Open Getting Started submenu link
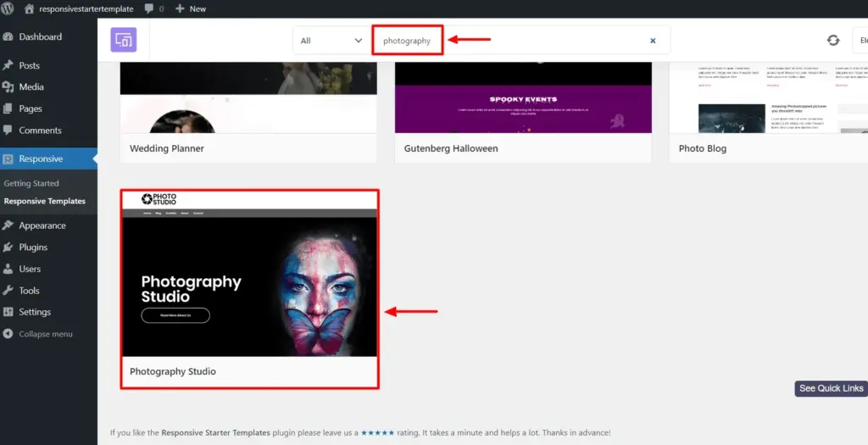This screenshot has height=445, width=868. pyautogui.click(x=31, y=183)
